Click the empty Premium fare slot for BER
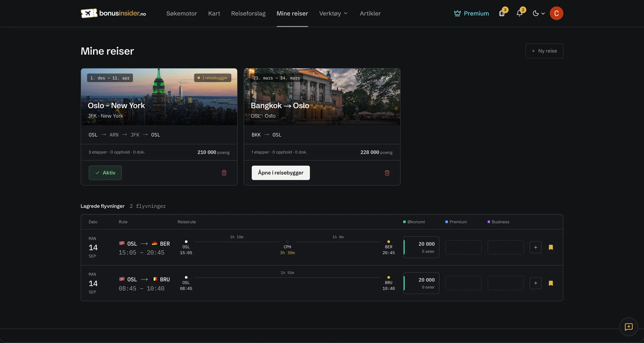This screenshot has height=343, width=644. 463,247
